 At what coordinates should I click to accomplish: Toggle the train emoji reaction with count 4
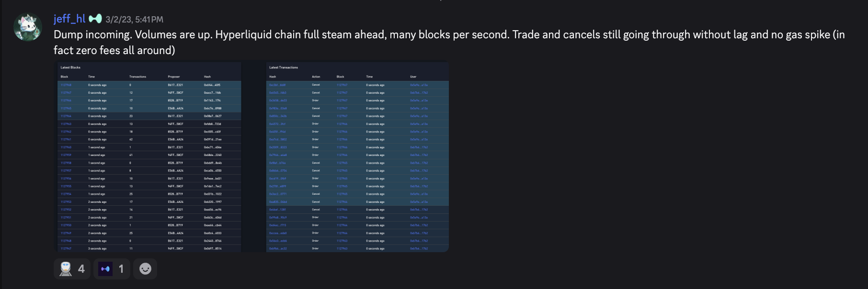coord(72,268)
